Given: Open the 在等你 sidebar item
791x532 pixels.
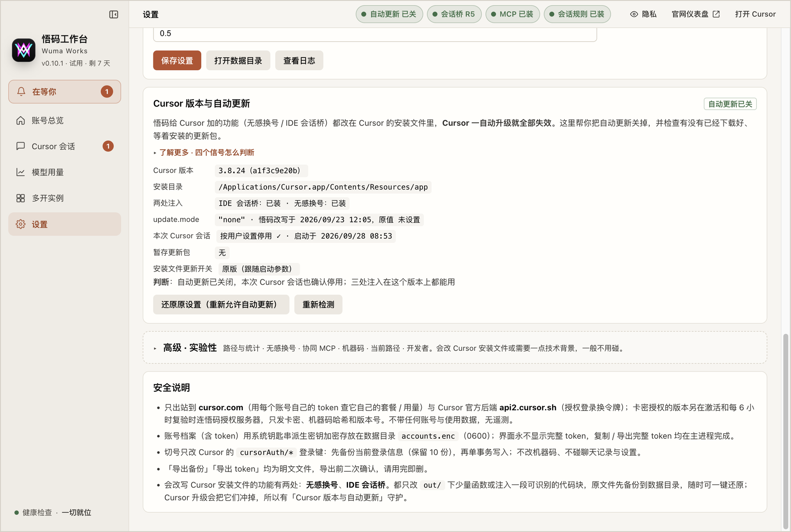Looking at the screenshot, I should [x=64, y=92].
